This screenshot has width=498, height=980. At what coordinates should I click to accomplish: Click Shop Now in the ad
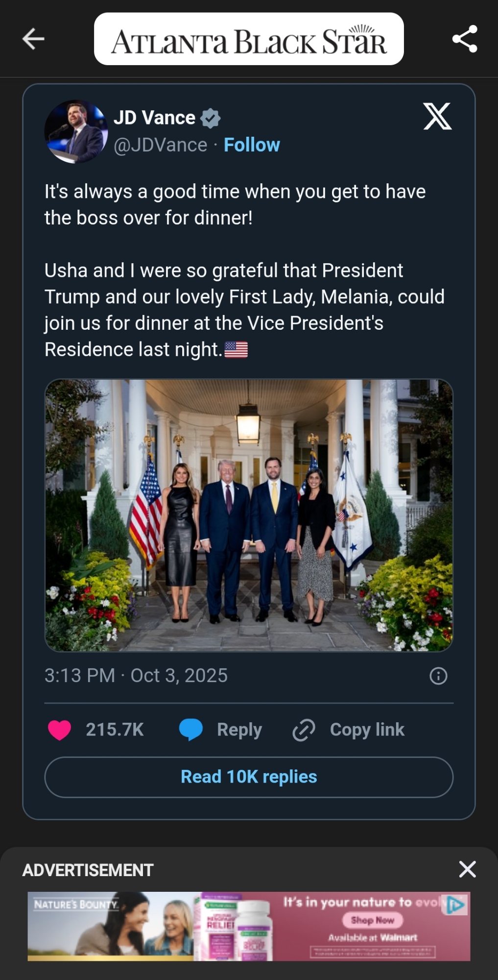pos(372,920)
